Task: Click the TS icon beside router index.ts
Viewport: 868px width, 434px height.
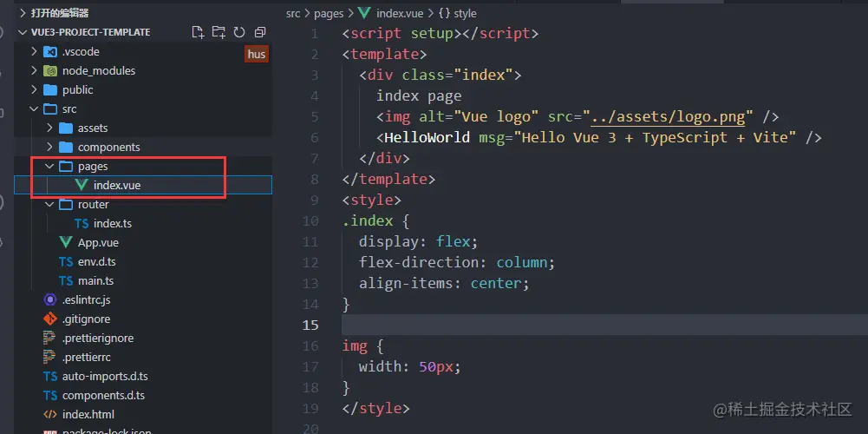Action: 82,223
